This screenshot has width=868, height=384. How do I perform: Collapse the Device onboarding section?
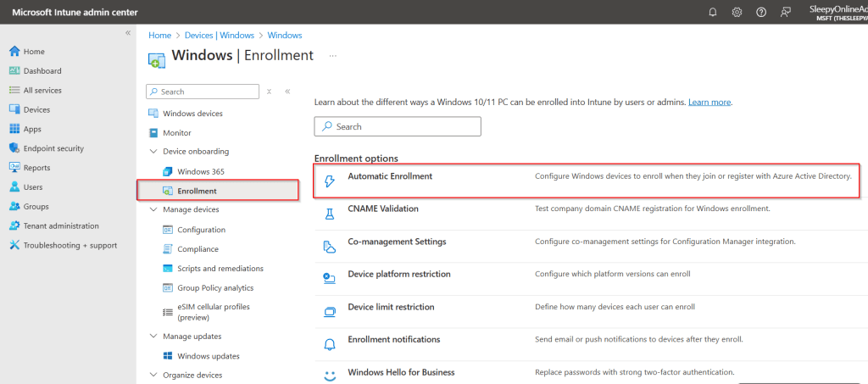click(153, 152)
